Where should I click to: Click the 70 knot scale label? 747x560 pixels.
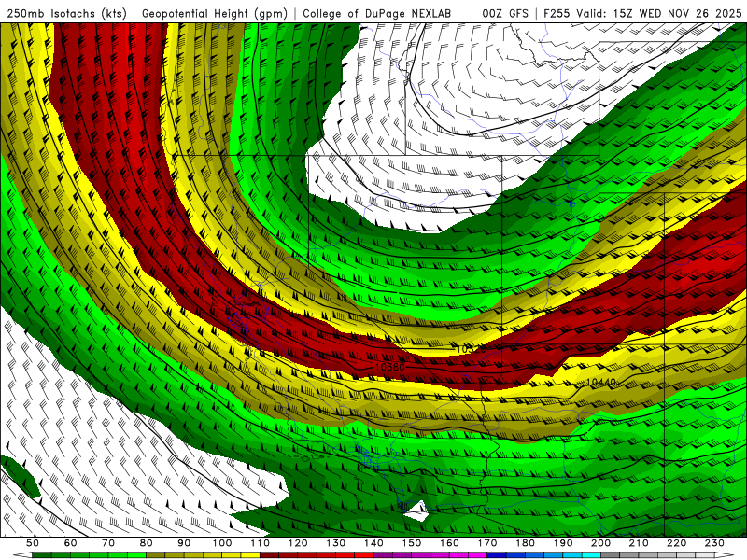(x=108, y=543)
